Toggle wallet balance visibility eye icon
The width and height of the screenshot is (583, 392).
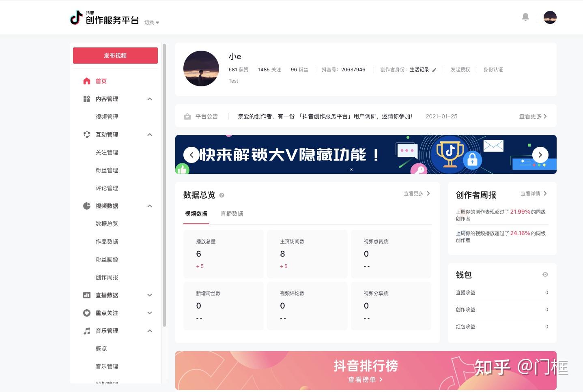point(545,274)
